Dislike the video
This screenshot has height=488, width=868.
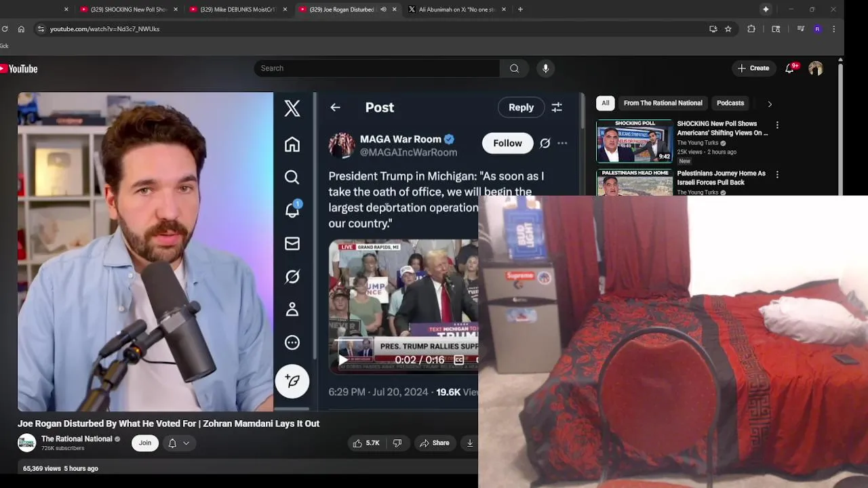point(397,443)
